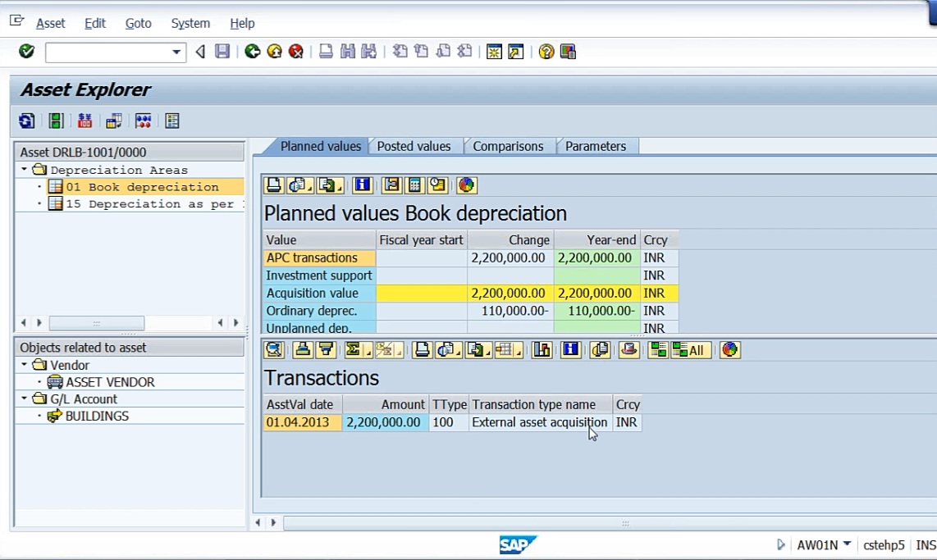Click the Transaction type name column header

tap(540, 404)
